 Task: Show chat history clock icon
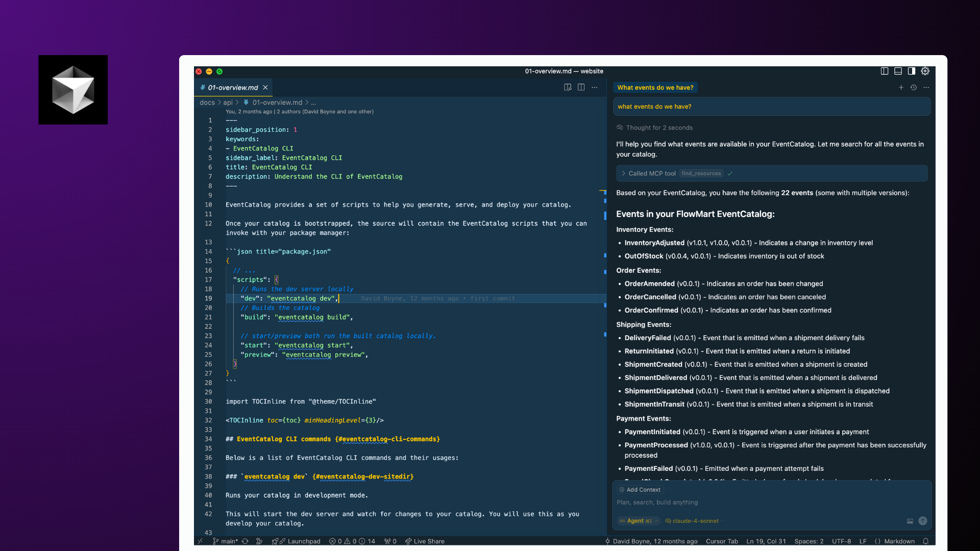coord(914,87)
